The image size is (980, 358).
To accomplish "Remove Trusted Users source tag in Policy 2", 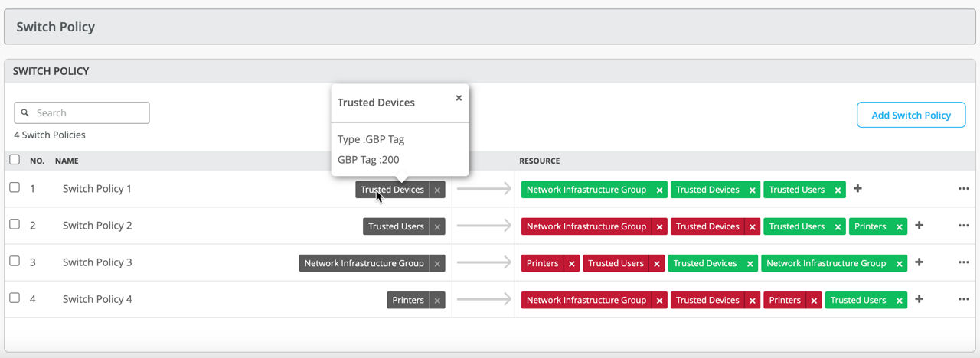I will pos(437,227).
